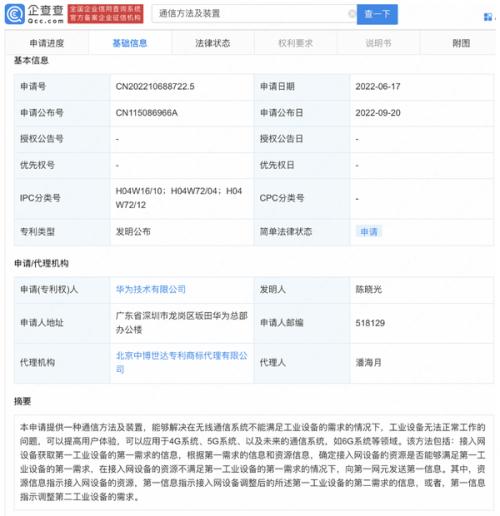The height and width of the screenshot is (516, 500).
Task: Click the 企查查 brand name text
Action: tap(46, 10)
